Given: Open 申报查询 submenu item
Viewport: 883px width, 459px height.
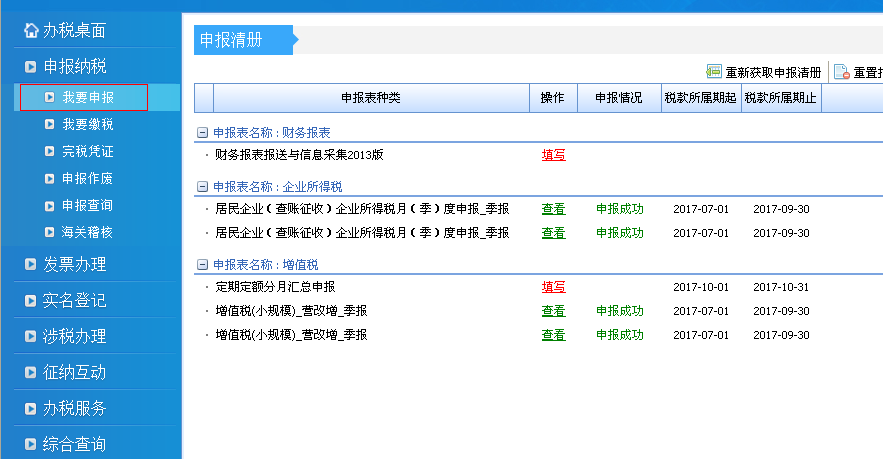Looking at the screenshot, I should pyautogui.click(x=87, y=205).
